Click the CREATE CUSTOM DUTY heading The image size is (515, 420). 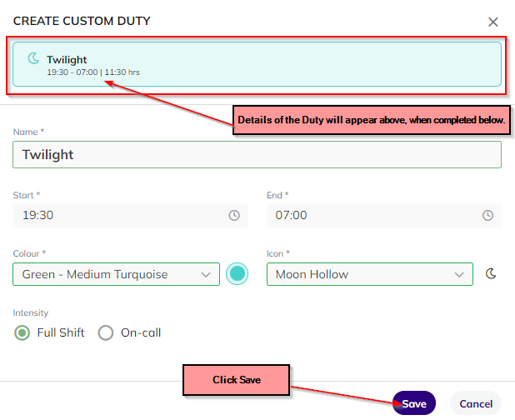[x=82, y=21]
